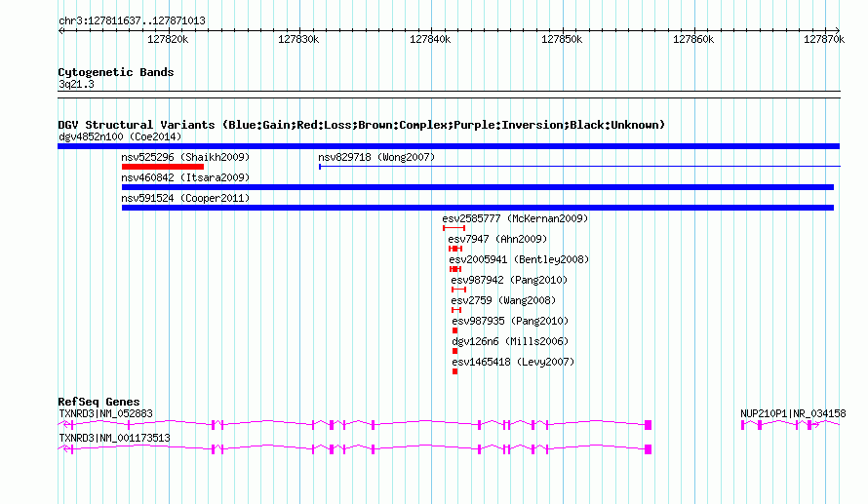
Task: Click the 127870k ruler label
Action: pyautogui.click(x=824, y=39)
